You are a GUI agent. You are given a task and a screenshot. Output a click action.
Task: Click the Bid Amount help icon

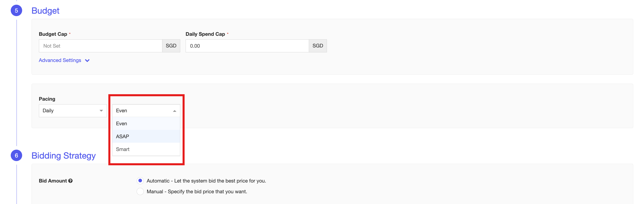pyautogui.click(x=71, y=181)
